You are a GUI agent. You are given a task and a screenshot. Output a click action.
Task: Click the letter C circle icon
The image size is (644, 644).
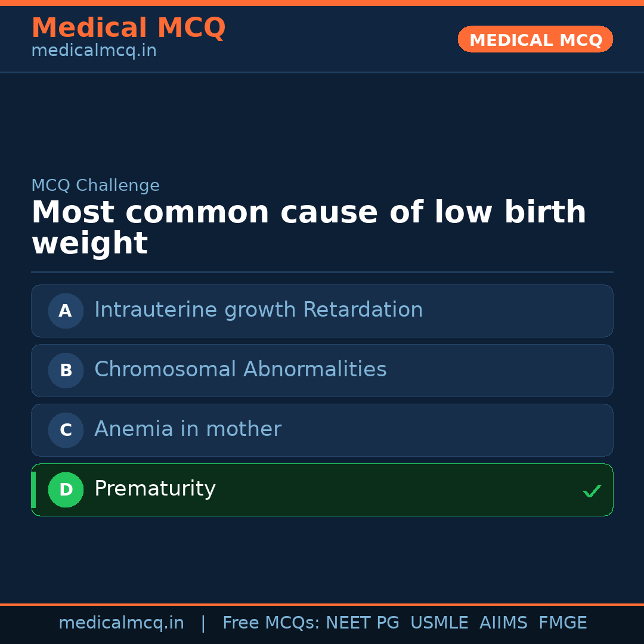(66, 430)
